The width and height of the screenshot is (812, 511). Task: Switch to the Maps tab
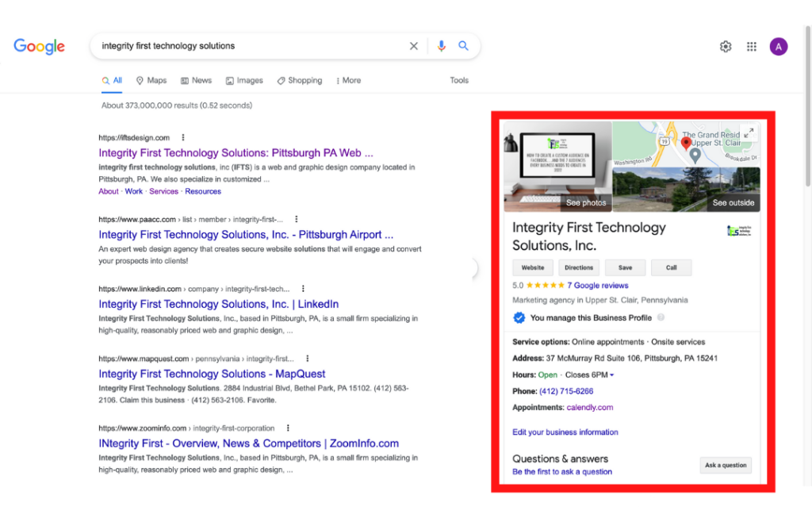click(x=151, y=80)
